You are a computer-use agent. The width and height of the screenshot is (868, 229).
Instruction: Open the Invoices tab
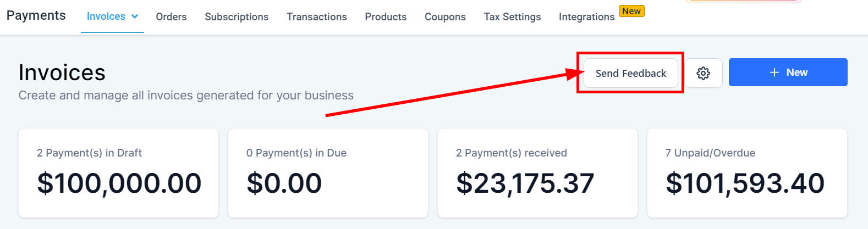(x=106, y=16)
